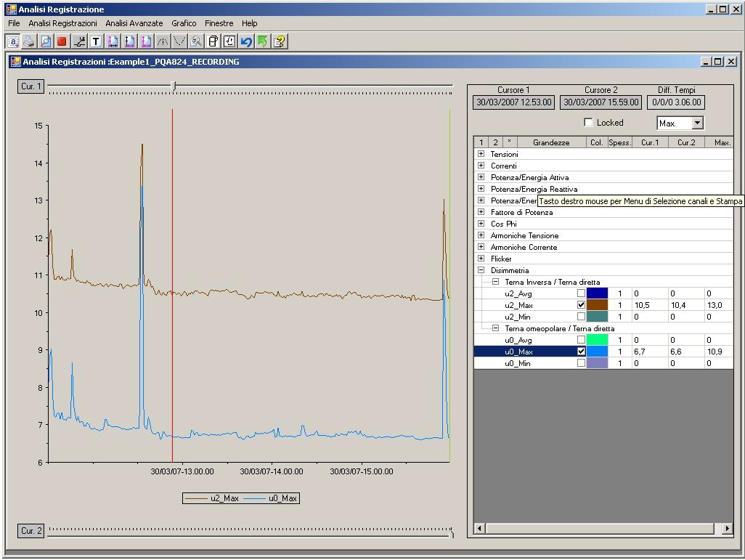Select the text 'T' tool icon

coord(96,41)
